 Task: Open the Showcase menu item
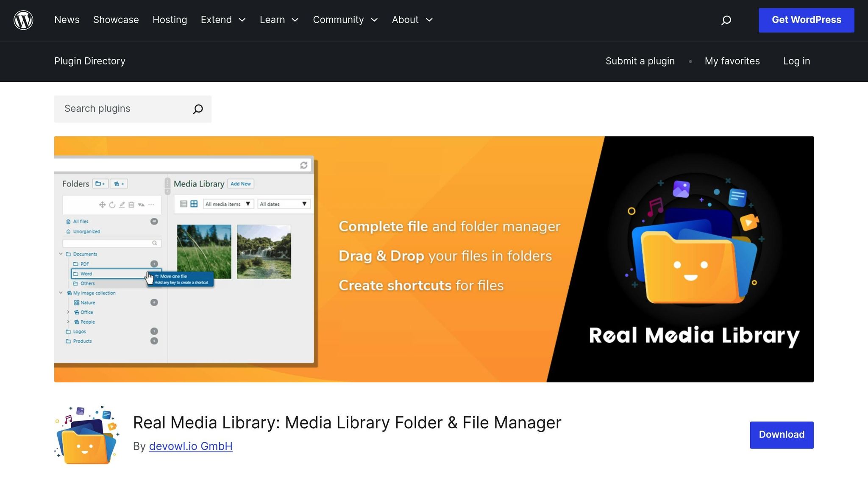[x=116, y=20]
